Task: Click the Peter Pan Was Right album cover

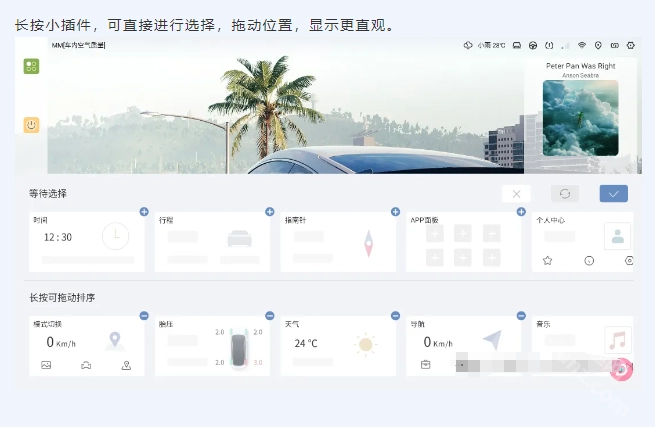Action: (580, 117)
